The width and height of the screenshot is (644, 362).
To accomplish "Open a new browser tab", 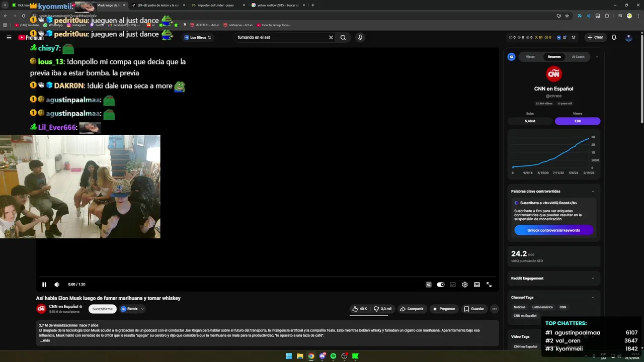I will pyautogui.click(x=313, y=5).
